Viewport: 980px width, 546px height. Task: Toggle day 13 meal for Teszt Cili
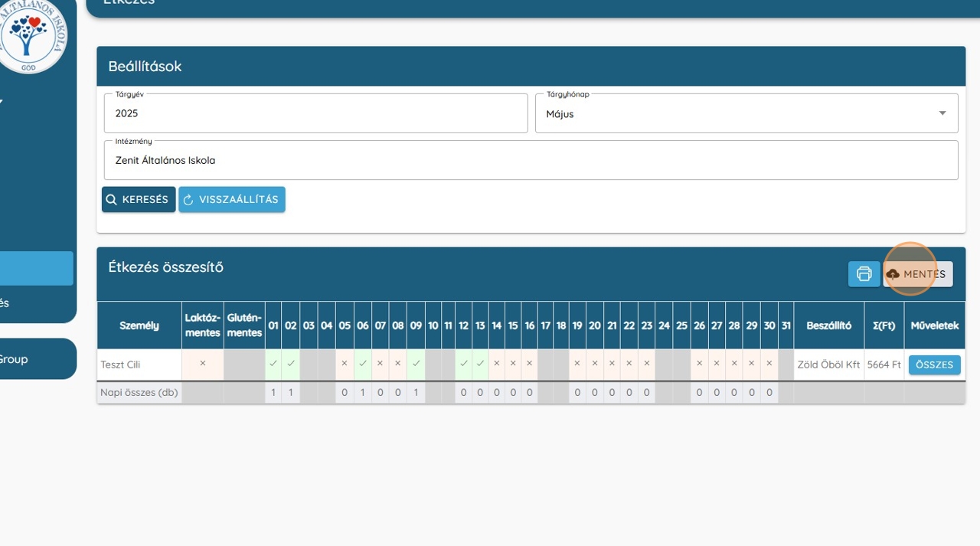pos(480,364)
